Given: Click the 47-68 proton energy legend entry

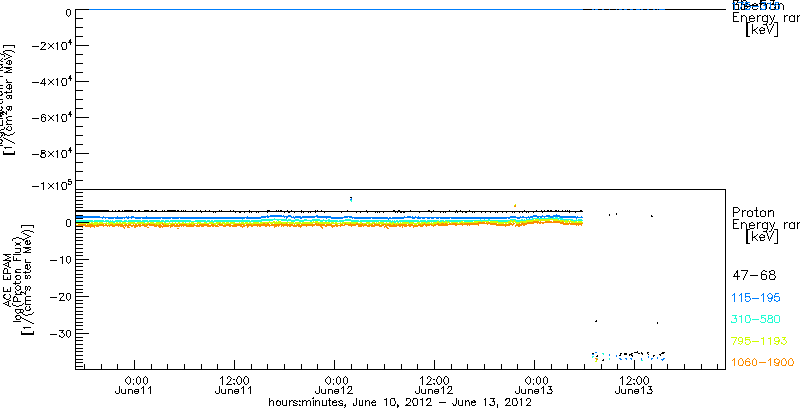Looking at the screenshot, I should tap(754, 276).
